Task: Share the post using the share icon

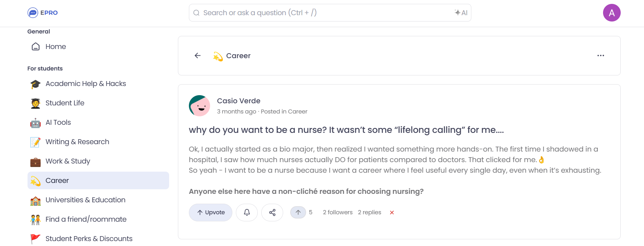Action: point(272,212)
